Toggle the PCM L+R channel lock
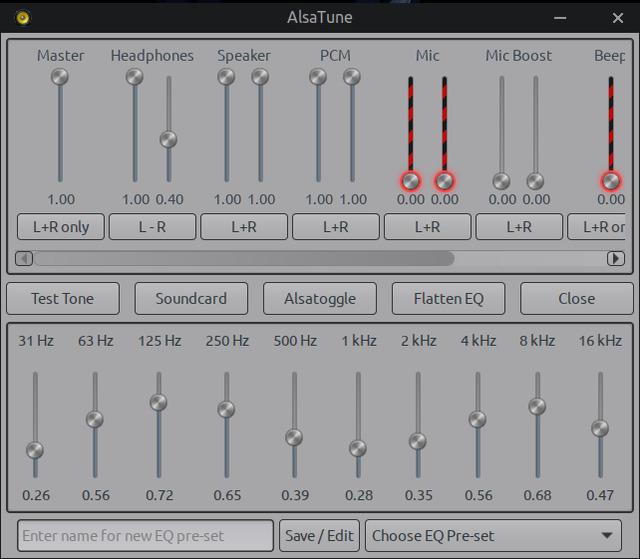This screenshot has width=640, height=559. pos(335,227)
